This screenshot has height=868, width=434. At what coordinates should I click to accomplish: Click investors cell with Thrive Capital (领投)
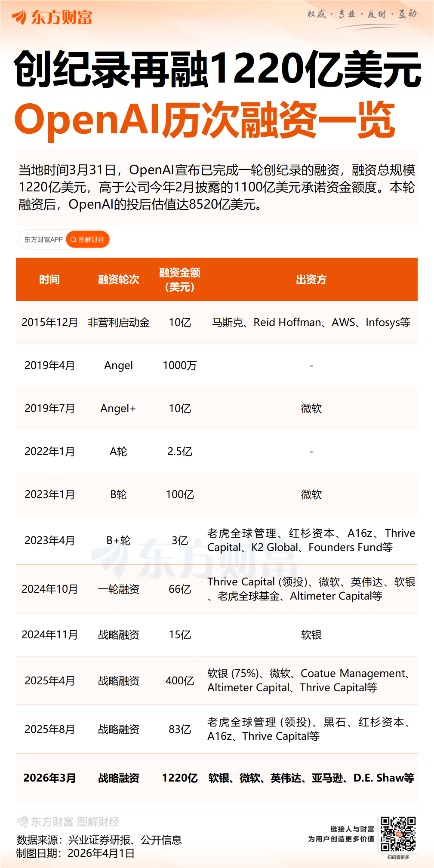(x=311, y=589)
